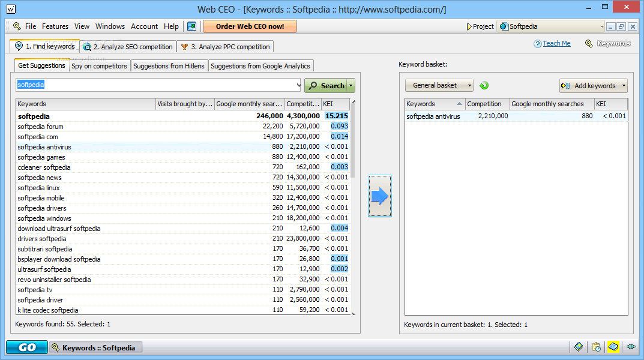Expand the Search button dropdown arrow
The width and height of the screenshot is (644, 360).
(351, 85)
